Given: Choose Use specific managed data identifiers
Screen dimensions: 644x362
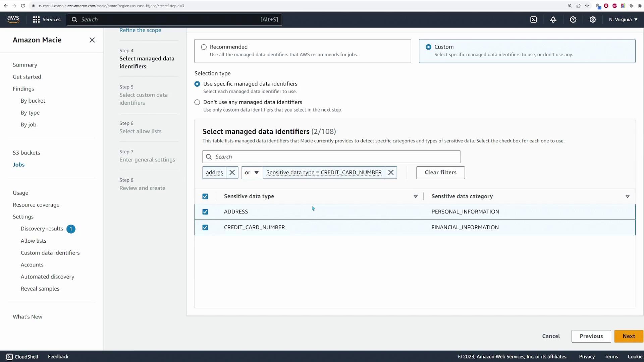Looking at the screenshot, I should pyautogui.click(x=197, y=84).
